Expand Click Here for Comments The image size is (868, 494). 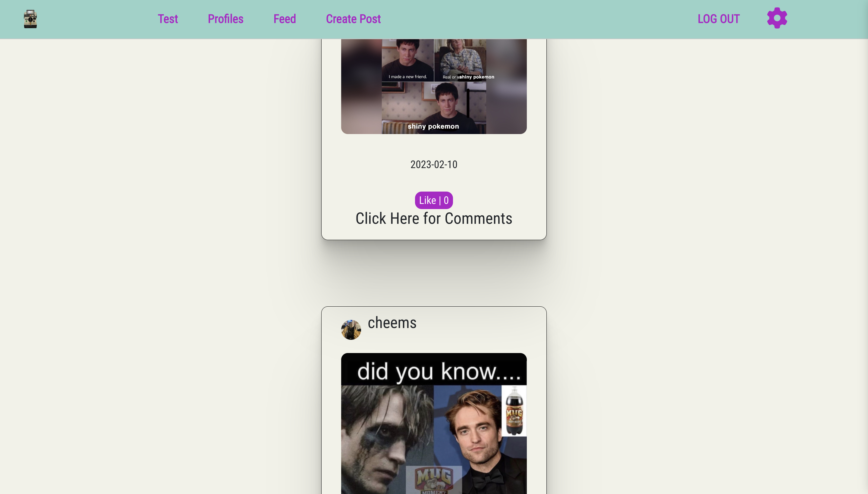point(433,218)
